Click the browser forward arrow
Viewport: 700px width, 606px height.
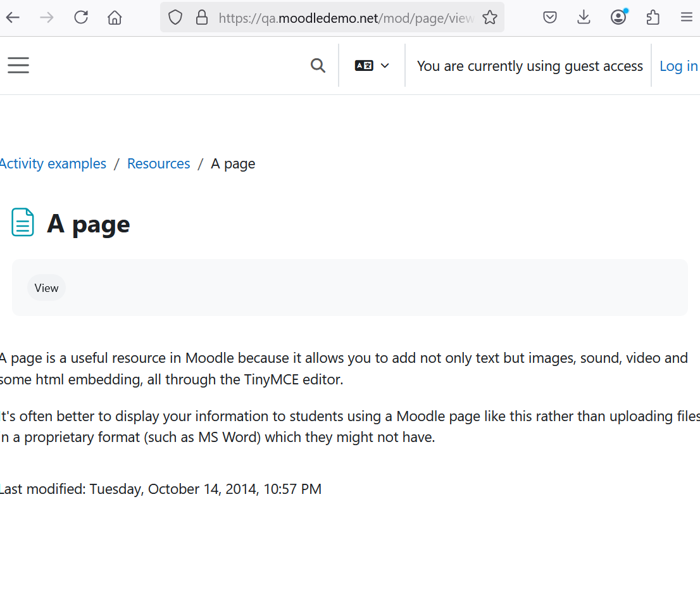46,18
